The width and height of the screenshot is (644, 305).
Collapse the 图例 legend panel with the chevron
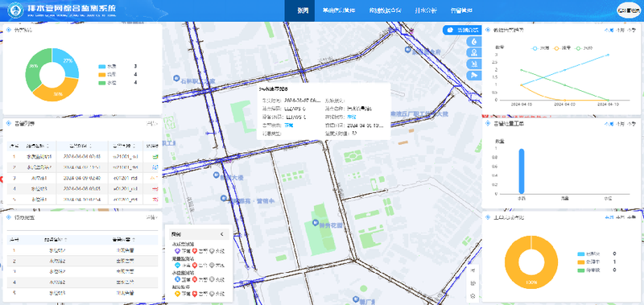(x=222, y=234)
